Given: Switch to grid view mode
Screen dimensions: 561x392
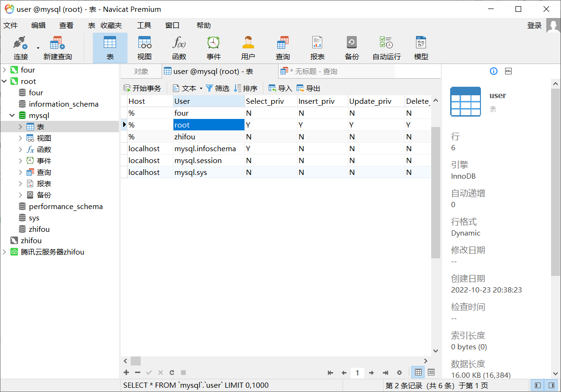Looking at the screenshot, I should 418,373.
